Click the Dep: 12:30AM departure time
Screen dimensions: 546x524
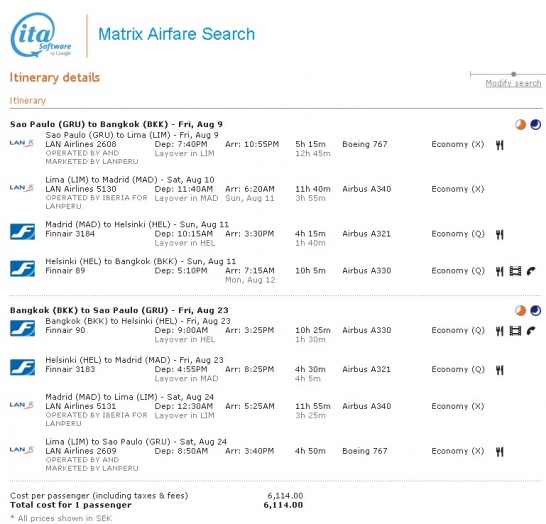184,406
